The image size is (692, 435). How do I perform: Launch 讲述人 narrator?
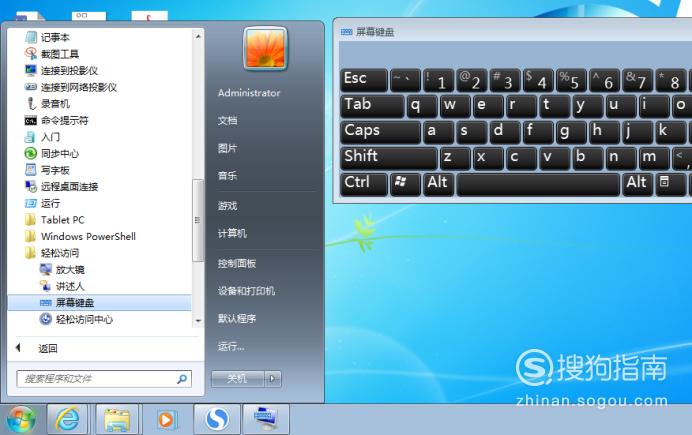point(62,286)
